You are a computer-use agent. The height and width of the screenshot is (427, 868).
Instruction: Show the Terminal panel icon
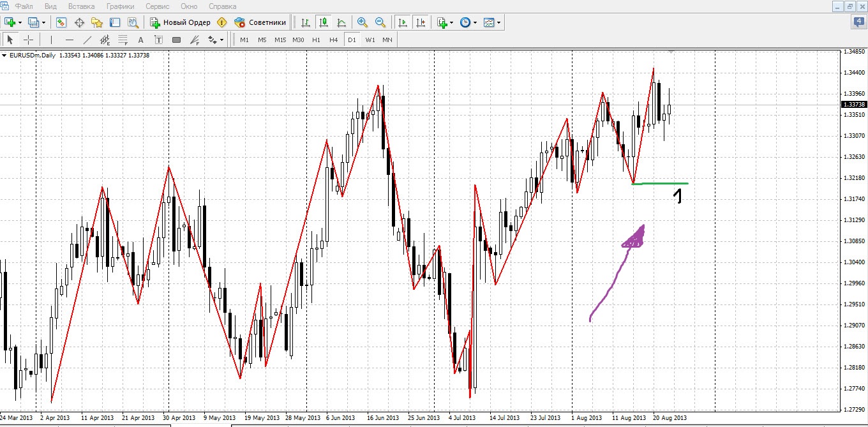tap(115, 22)
